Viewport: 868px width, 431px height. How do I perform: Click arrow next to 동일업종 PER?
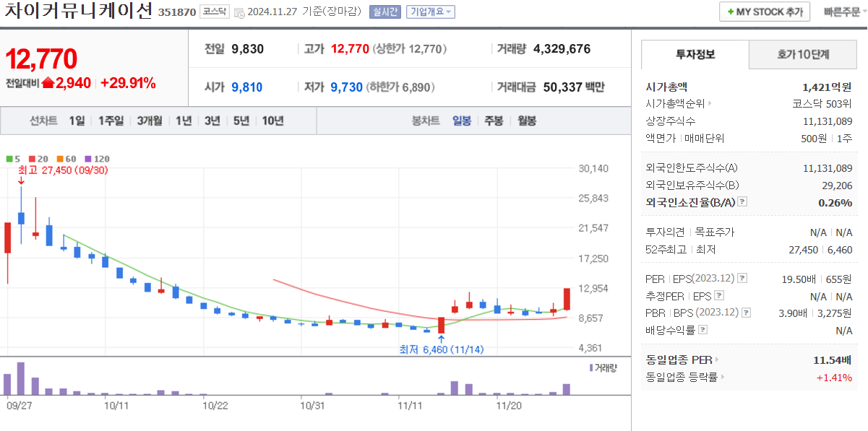716,360
